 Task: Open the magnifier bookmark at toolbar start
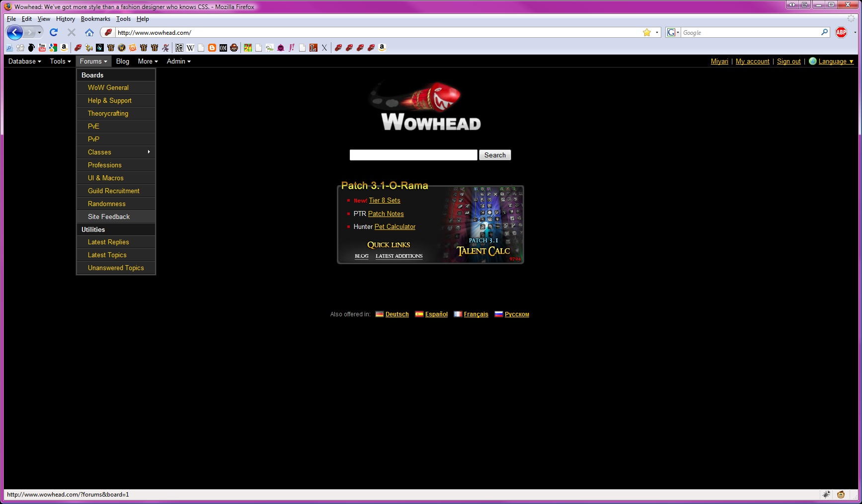9,48
